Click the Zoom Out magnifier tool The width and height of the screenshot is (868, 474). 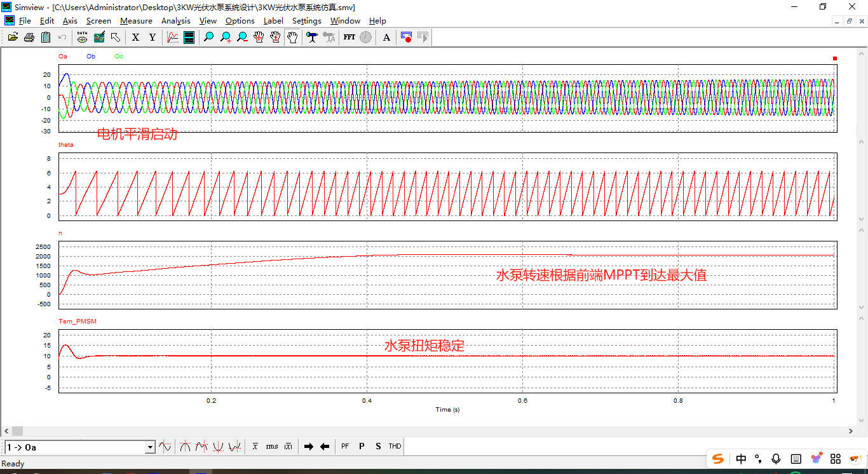click(x=242, y=37)
